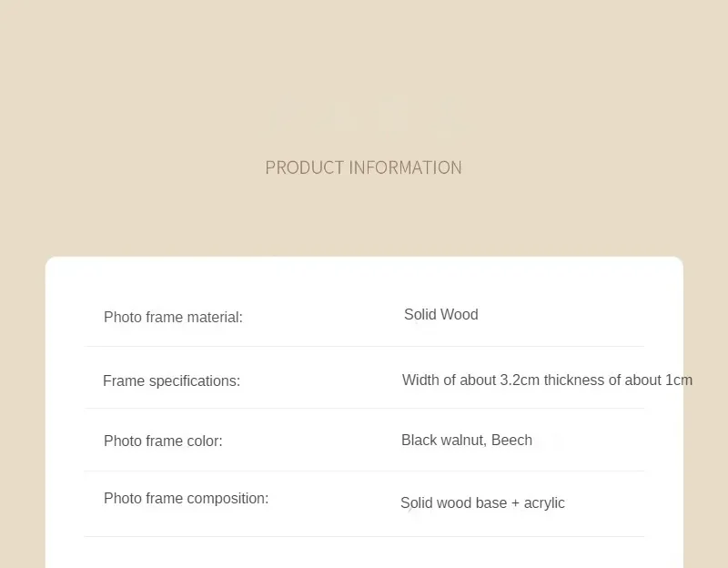The image size is (728, 568).
Task: Click the word 'PRODUCT' in the title
Action: [305, 167]
